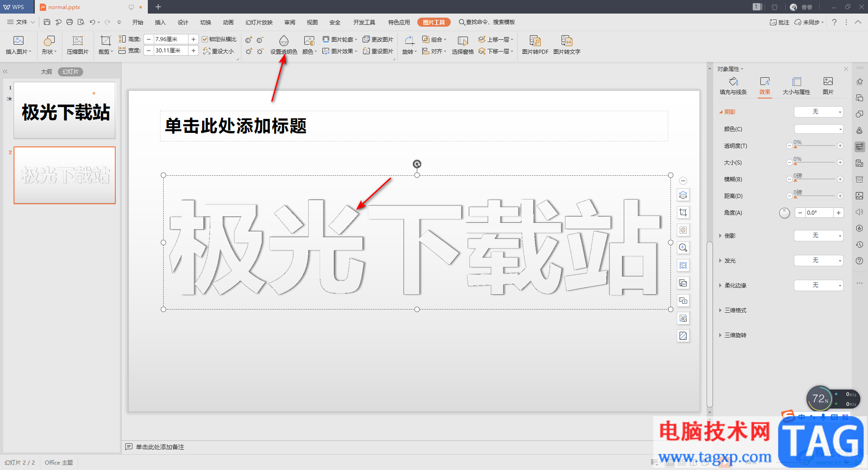This screenshot has width=868, height=470.
Task: Switch to the 大纲 outline view
Action: point(46,71)
